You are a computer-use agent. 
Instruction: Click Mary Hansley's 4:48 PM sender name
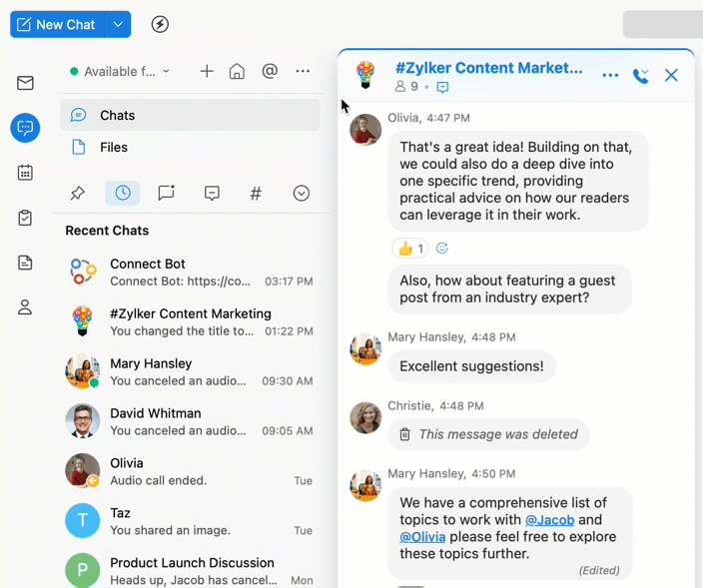[x=426, y=337]
